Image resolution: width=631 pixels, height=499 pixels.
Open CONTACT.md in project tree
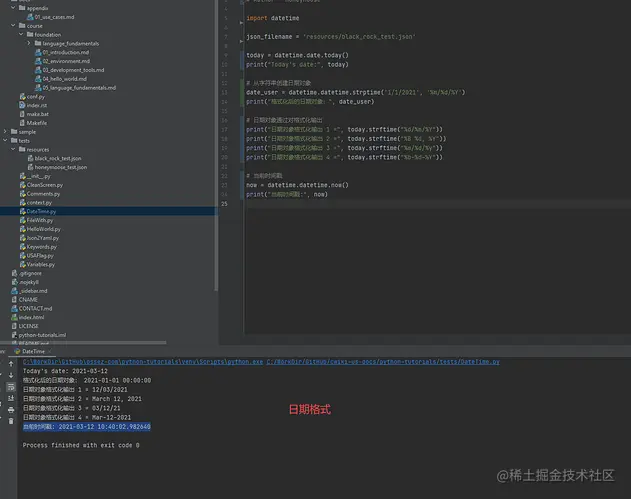pos(35,309)
